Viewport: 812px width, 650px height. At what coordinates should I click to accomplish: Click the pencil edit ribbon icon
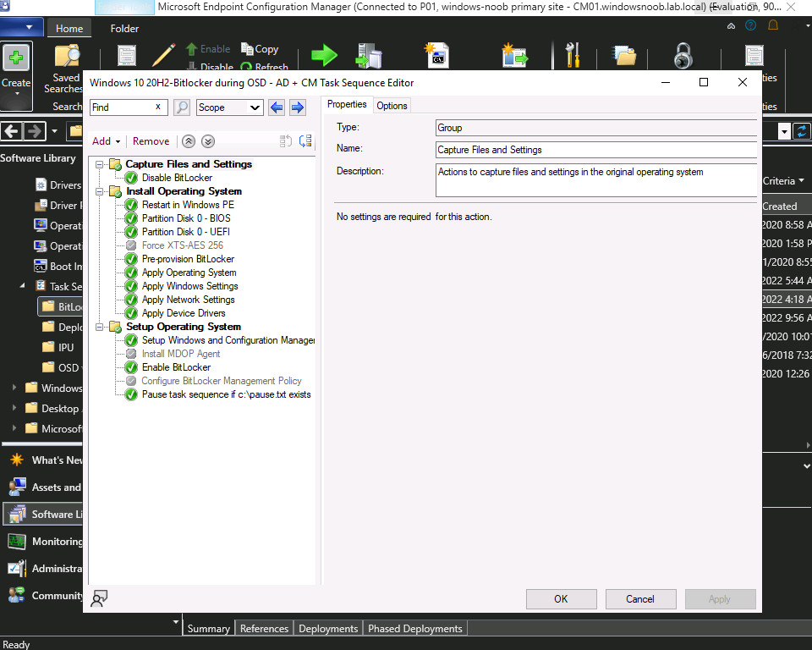(x=163, y=55)
